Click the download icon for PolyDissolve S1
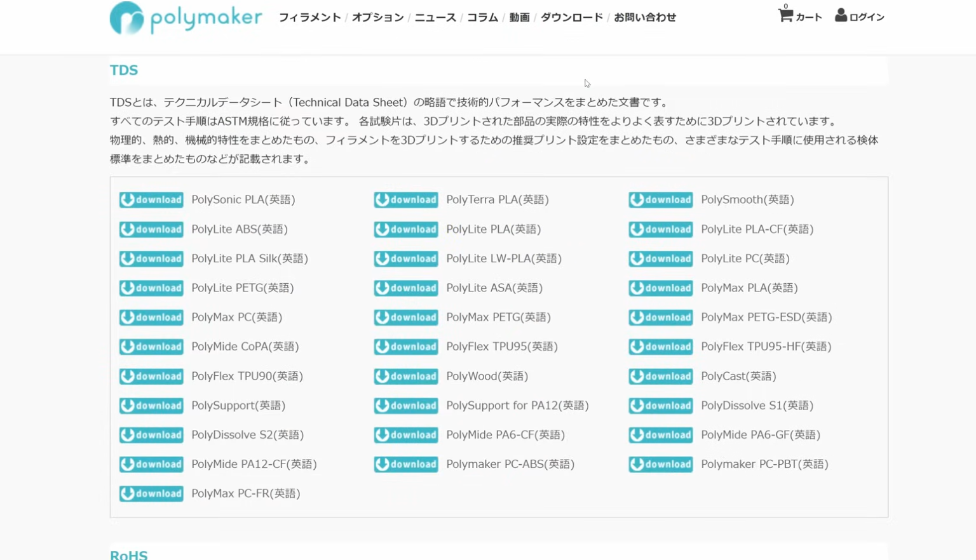Viewport: 976px width, 560px height. pos(660,405)
